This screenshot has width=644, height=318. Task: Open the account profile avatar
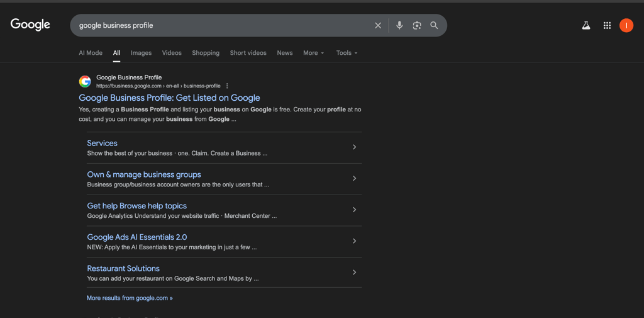(626, 26)
